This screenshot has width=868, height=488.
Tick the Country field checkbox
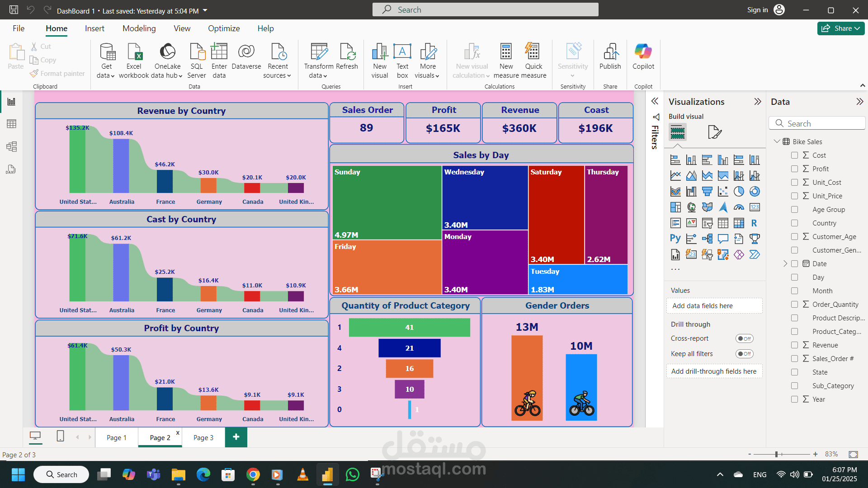click(x=794, y=223)
